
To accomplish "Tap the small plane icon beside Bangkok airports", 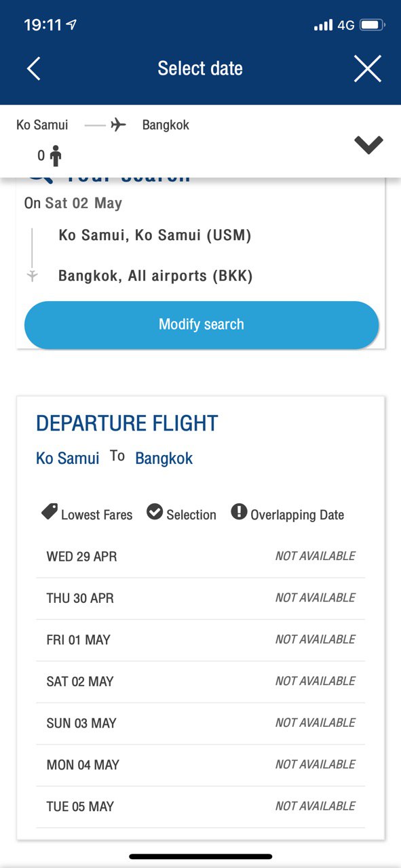I will 32,276.
